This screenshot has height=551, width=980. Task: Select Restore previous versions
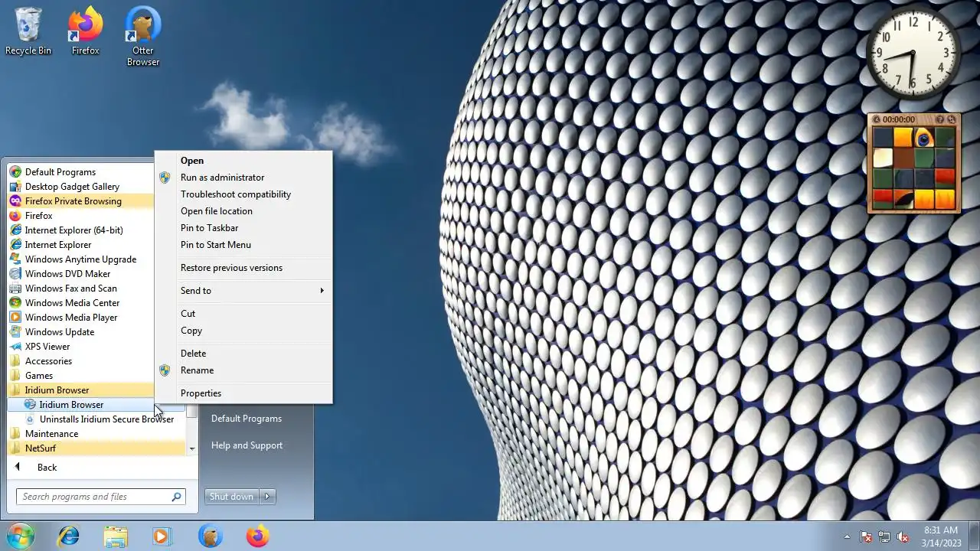click(x=243, y=268)
